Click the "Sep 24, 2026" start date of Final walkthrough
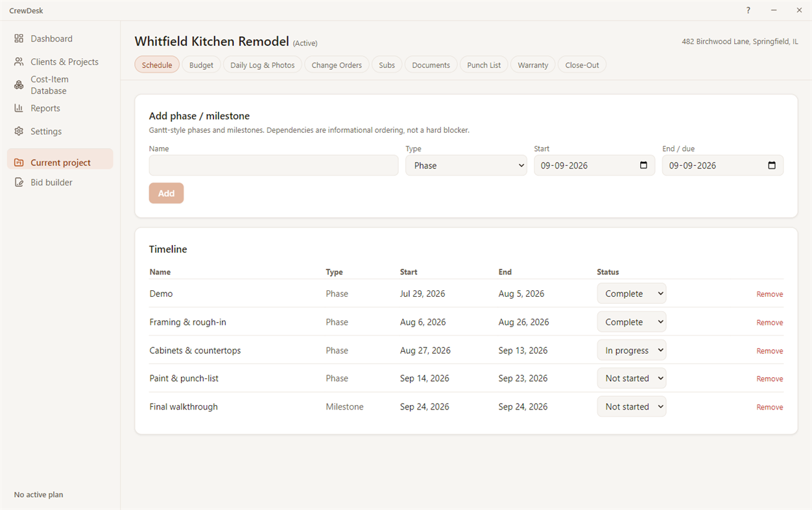The image size is (812, 510). (425, 407)
